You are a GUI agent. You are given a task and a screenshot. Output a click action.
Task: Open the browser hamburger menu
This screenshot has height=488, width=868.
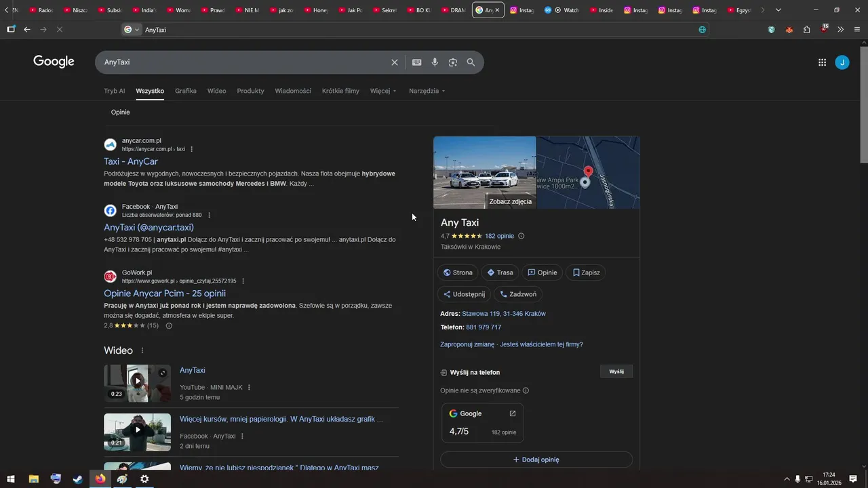tap(858, 30)
